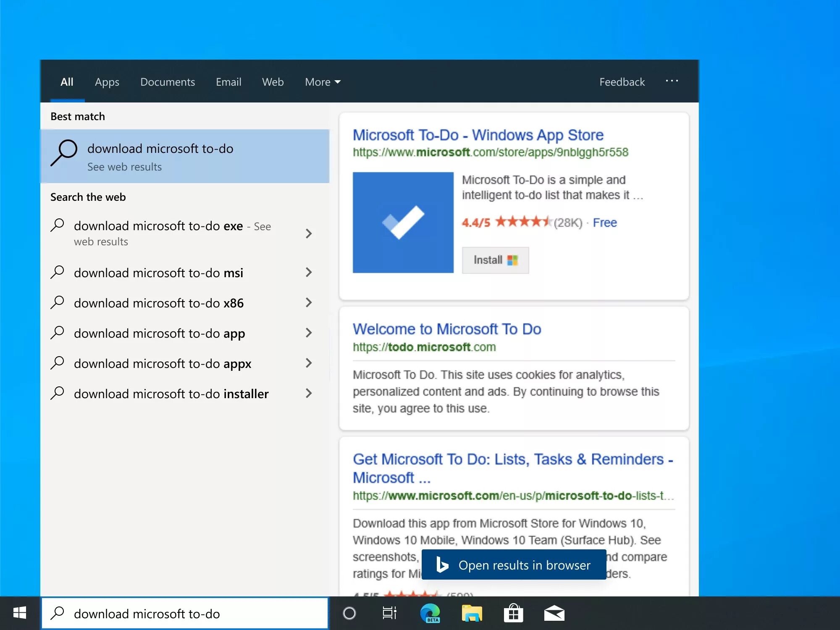This screenshot has height=630, width=840.
Task: Open the 'Welcome to Microsoft To Do' link
Action: (447, 329)
